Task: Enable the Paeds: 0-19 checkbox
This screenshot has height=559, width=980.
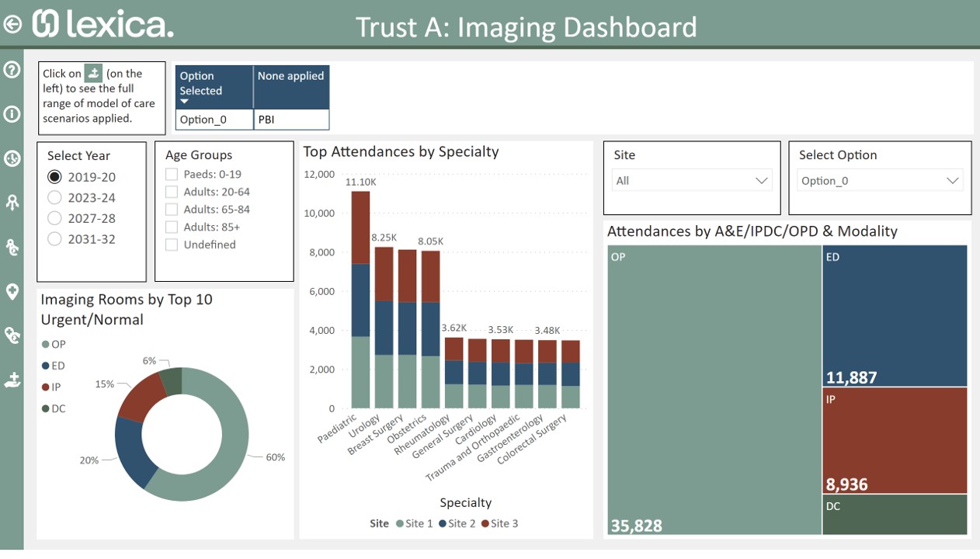Action: pyautogui.click(x=172, y=174)
